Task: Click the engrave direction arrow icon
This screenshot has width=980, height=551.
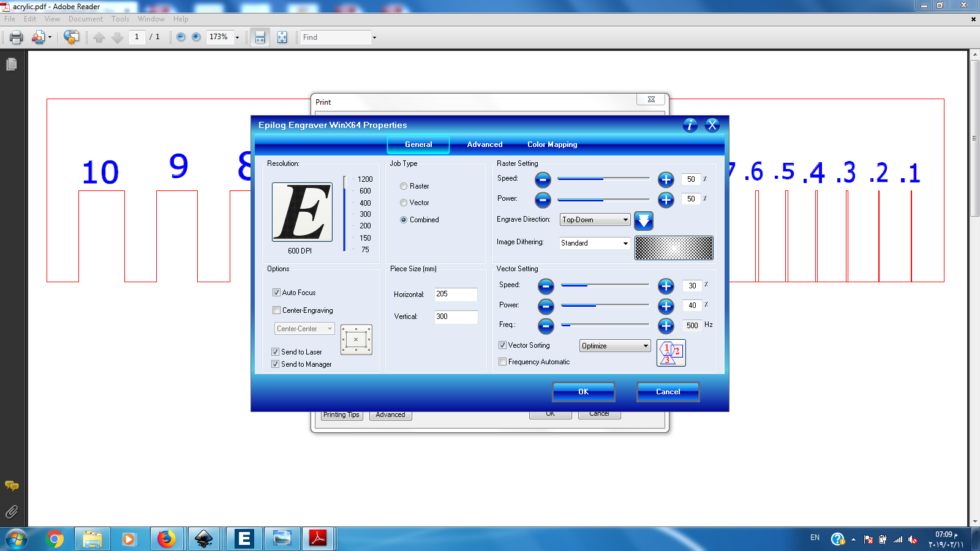Action: point(644,221)
